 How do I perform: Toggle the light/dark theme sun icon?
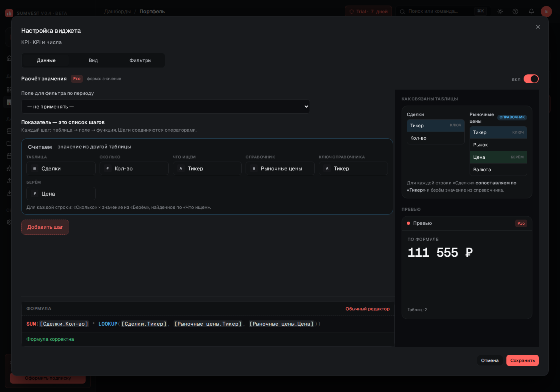click(500, 11)
